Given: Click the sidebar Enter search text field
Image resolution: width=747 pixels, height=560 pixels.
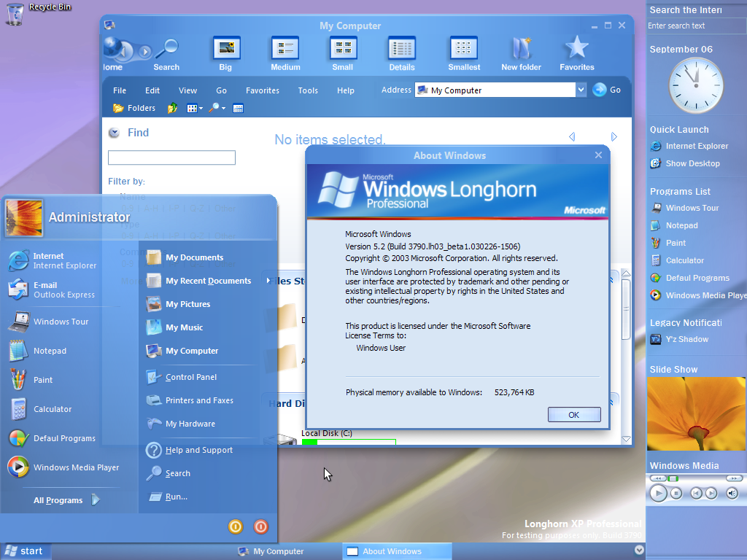Looking at the screenshot, I should pos(697,26).
